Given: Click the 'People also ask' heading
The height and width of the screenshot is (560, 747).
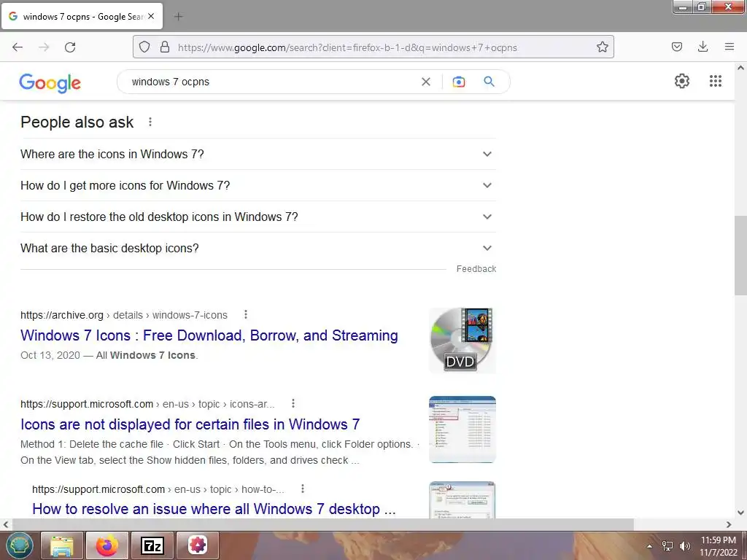Looking at the screenshot, I should [x=77, y=122].
